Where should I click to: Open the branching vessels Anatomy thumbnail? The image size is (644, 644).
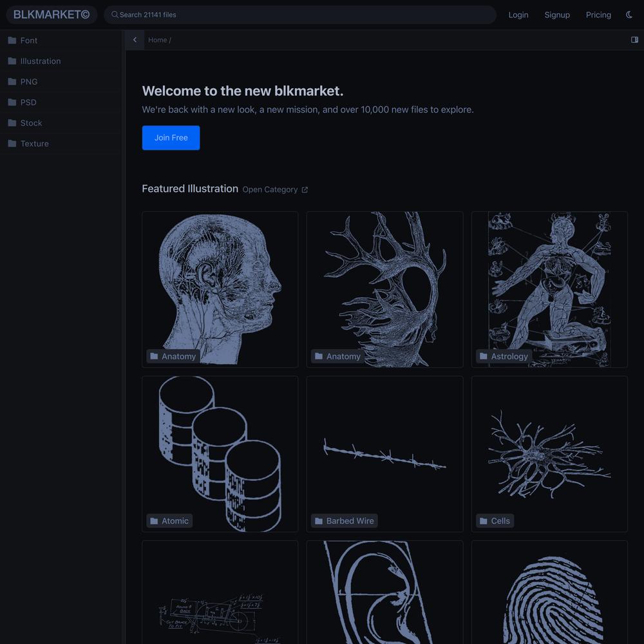[385, 289]
